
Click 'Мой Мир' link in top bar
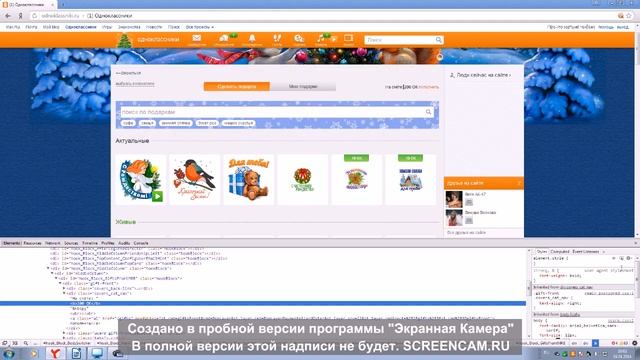[51, 27]
